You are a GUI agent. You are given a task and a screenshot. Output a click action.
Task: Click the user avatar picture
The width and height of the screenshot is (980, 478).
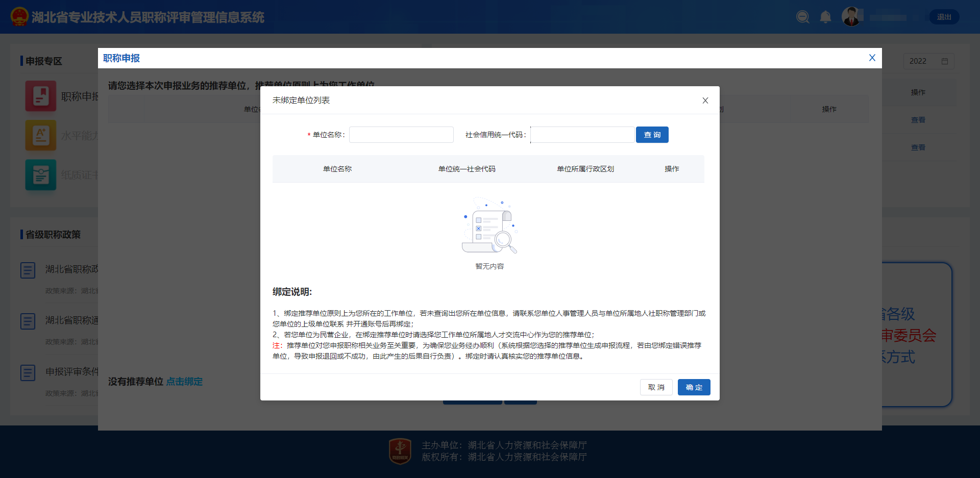(851, 17)
